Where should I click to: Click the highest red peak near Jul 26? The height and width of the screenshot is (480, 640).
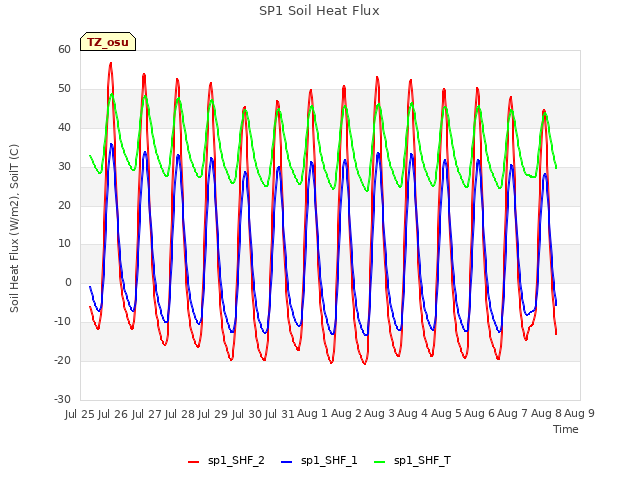click(x=111, y=63)
